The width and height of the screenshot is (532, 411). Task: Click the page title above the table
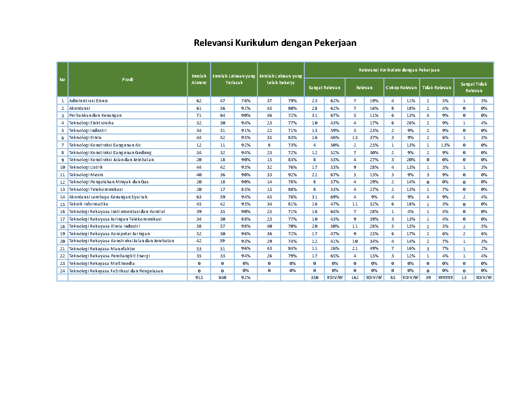[x=275, y=43]
